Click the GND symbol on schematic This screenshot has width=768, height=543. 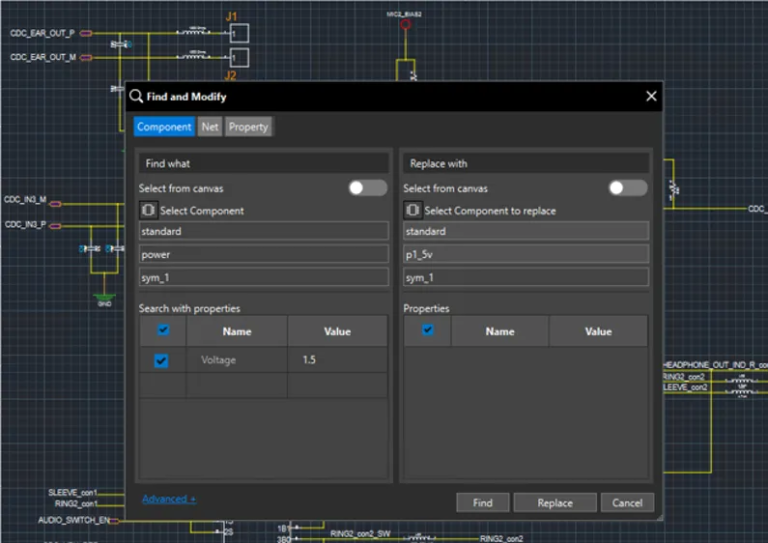click(104, 297)
